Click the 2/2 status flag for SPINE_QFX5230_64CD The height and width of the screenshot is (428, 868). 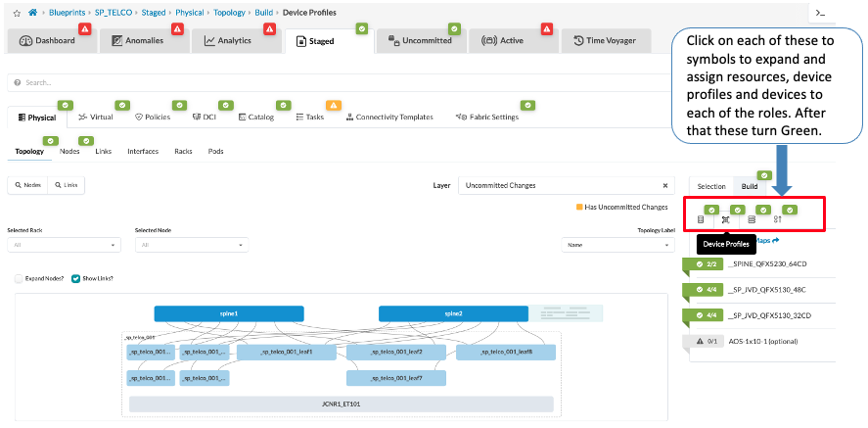(703, 264)
